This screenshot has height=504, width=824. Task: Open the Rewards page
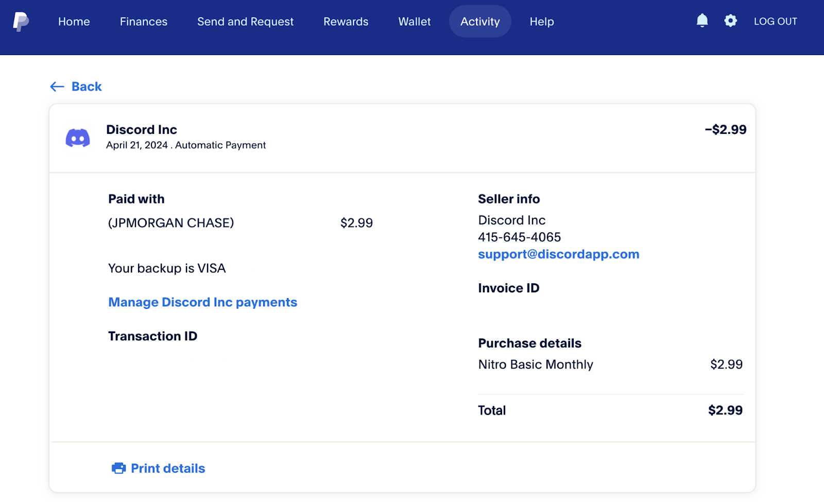click(x=346, y=22)
